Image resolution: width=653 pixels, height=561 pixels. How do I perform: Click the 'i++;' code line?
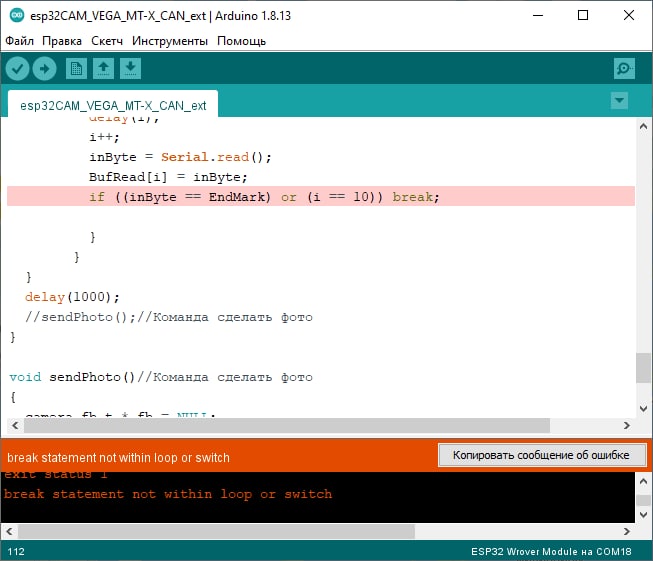pos(104,137)
